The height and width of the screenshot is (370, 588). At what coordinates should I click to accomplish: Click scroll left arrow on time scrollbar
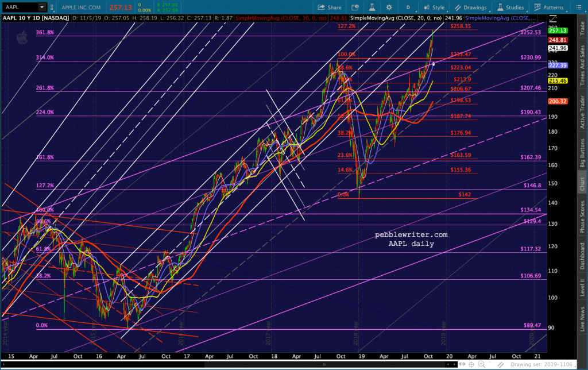[x=448, y=364]
